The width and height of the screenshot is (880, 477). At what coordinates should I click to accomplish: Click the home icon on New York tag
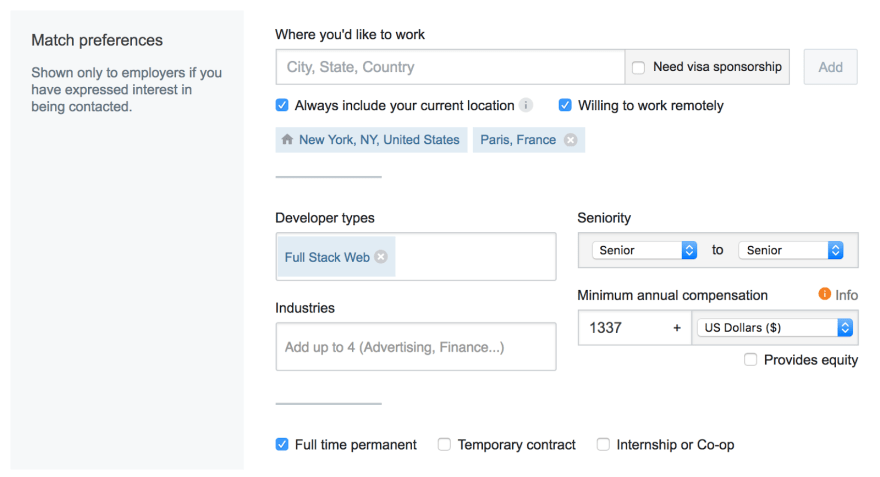(x=287, y=139)
